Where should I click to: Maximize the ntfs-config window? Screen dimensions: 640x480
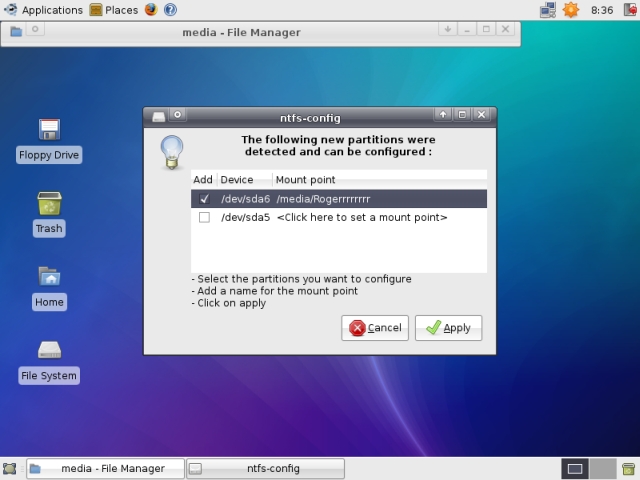click(462, 115)
